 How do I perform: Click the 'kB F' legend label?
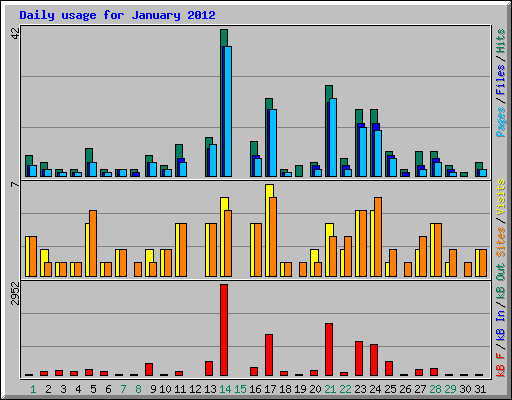tap(501, 364)
